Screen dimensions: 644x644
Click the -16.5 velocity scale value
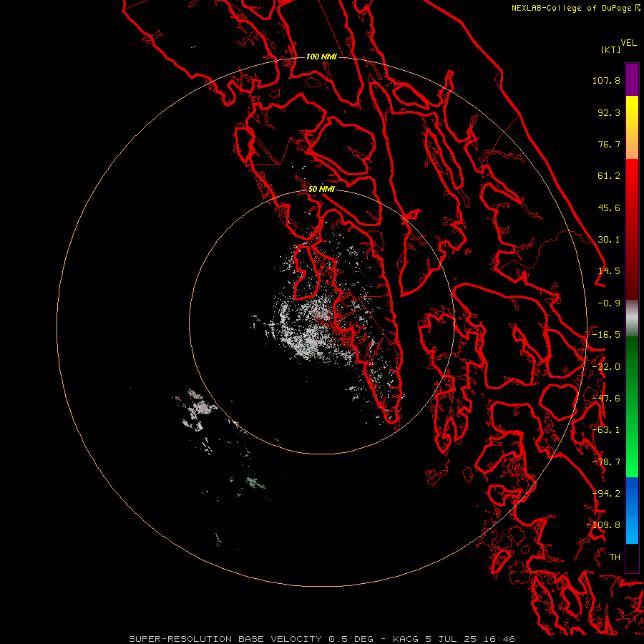point(606,335)
